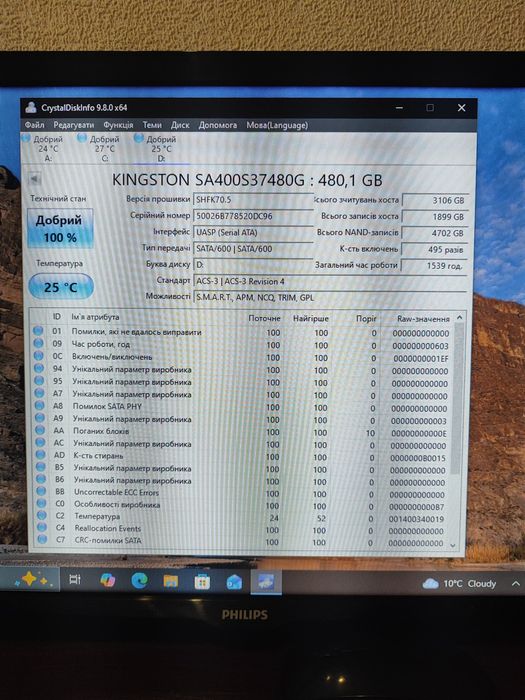Click total host writes value 1899 GB
This screenshot has width=525, height=700.
click(x=435, y=217)
